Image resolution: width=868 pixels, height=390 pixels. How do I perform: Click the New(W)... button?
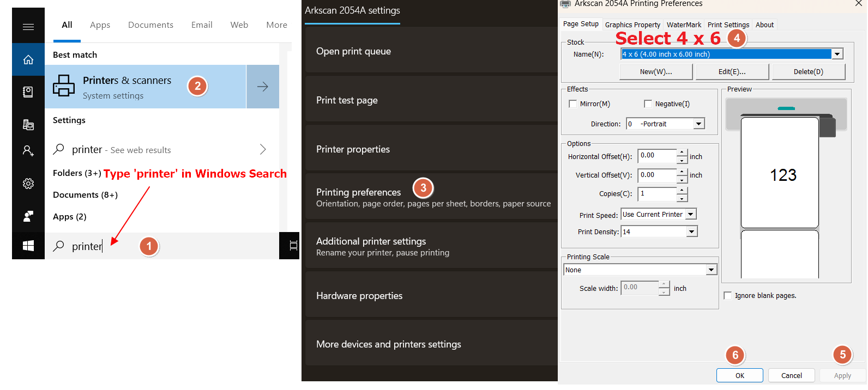[x=656, y=71]
